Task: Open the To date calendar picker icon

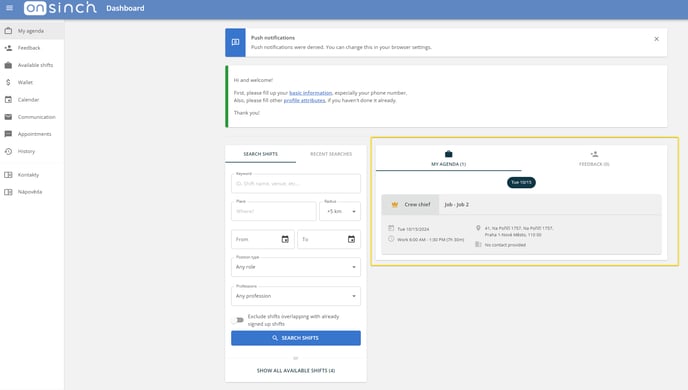Action: [351, 239]
